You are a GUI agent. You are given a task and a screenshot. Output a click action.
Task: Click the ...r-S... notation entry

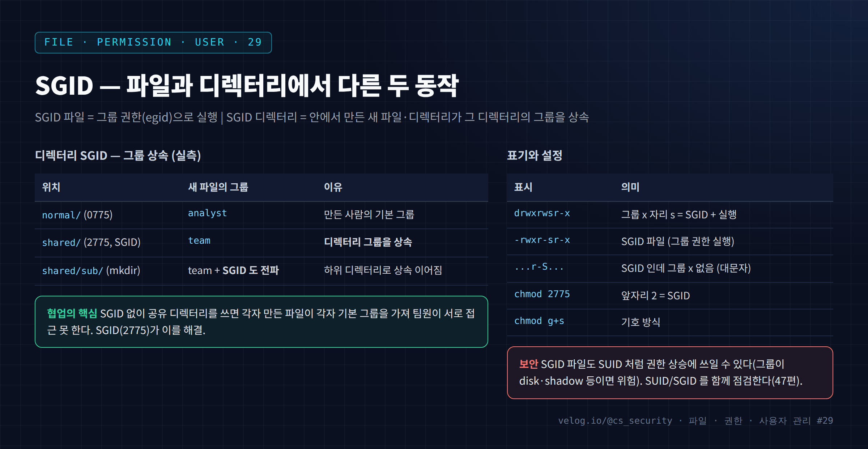[539, 267]
